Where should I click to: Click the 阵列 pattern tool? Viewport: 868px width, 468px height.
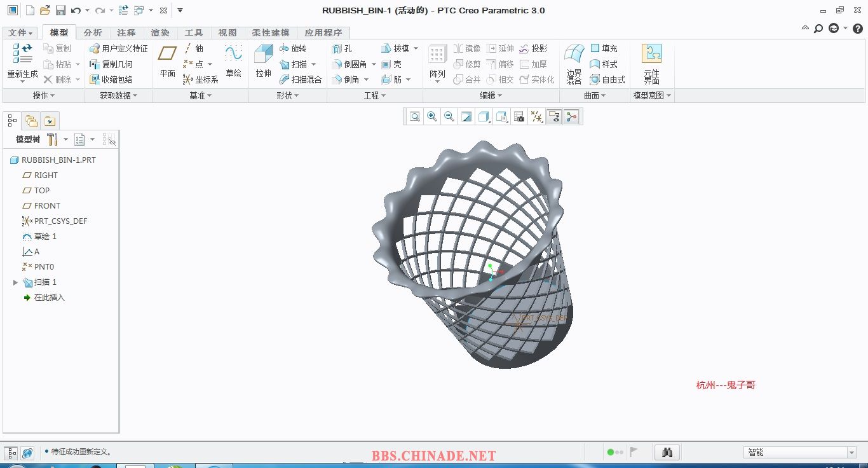(437, 62)
